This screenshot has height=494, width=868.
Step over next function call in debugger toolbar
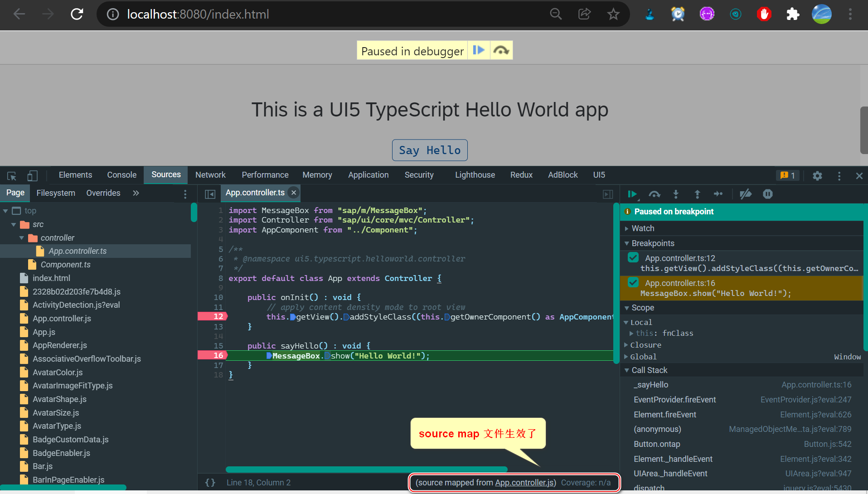click(x=654, y=194)
